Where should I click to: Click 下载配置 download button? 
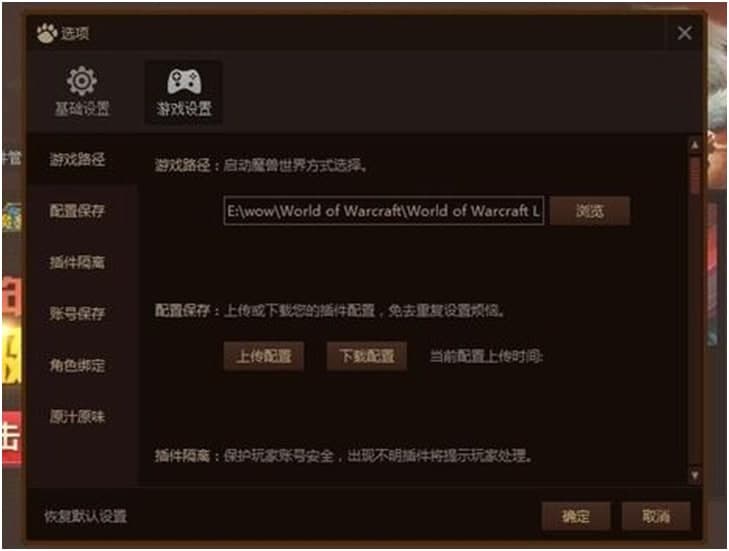coord(367,356)
